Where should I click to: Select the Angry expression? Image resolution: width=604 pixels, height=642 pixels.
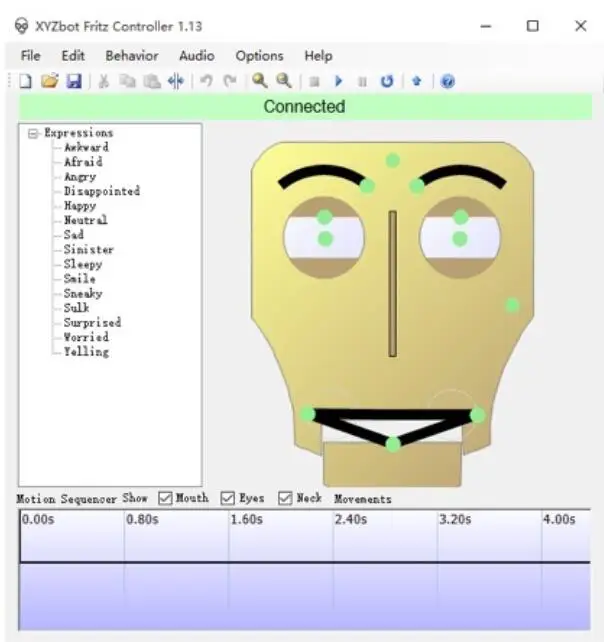[80, 177]
